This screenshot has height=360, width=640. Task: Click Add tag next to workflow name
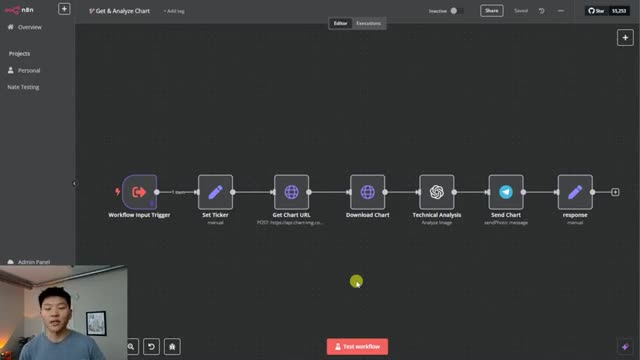(x=174, y=11)
